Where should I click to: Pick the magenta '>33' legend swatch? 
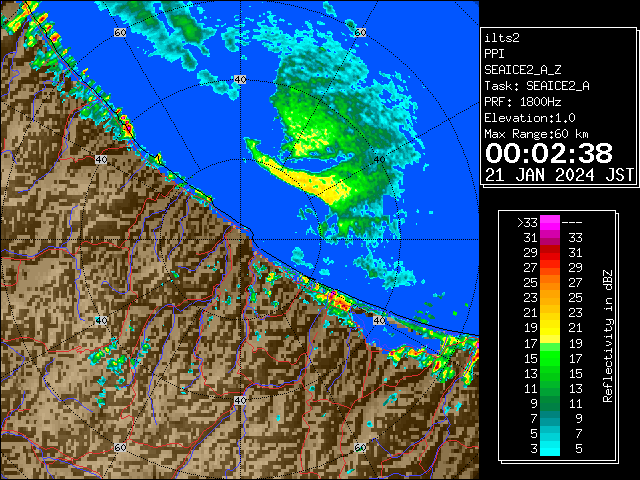point(550,222)
